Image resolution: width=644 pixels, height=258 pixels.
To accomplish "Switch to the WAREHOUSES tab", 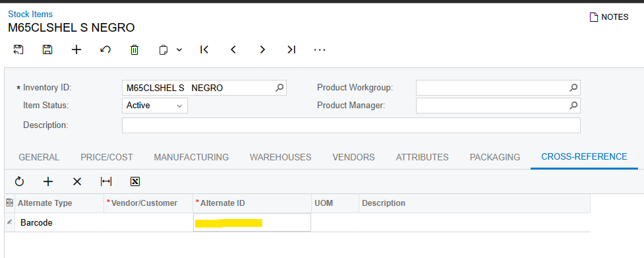I will (281, 157).
